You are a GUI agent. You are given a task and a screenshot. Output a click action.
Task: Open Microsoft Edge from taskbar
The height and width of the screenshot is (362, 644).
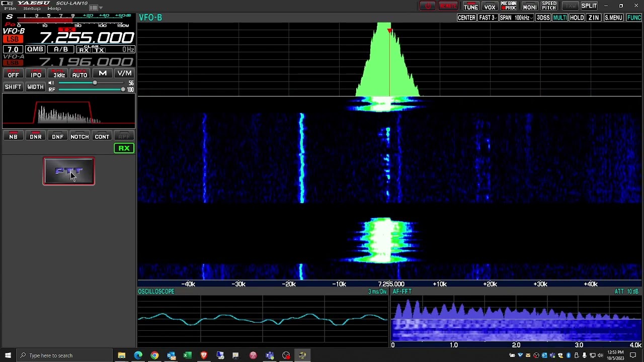138,355
